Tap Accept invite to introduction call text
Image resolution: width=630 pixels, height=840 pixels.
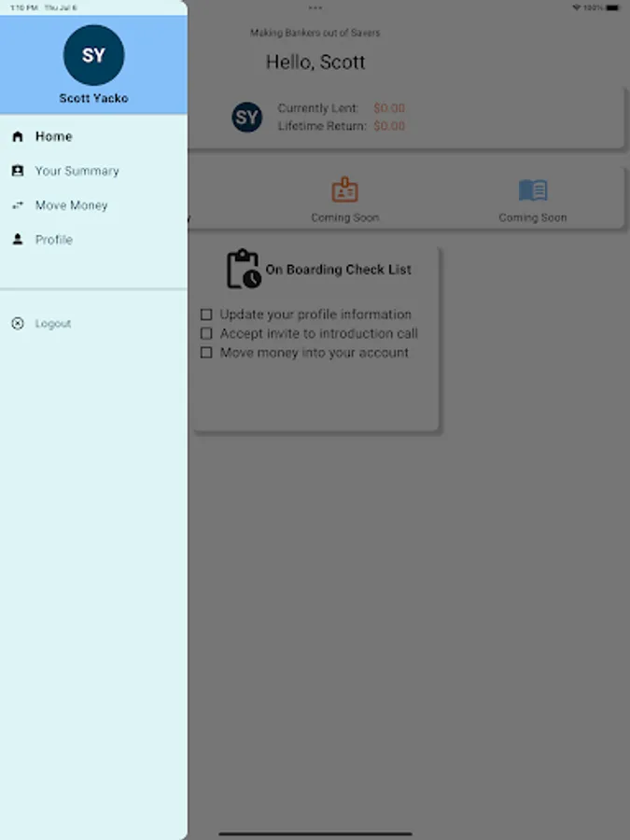point(319,333)
